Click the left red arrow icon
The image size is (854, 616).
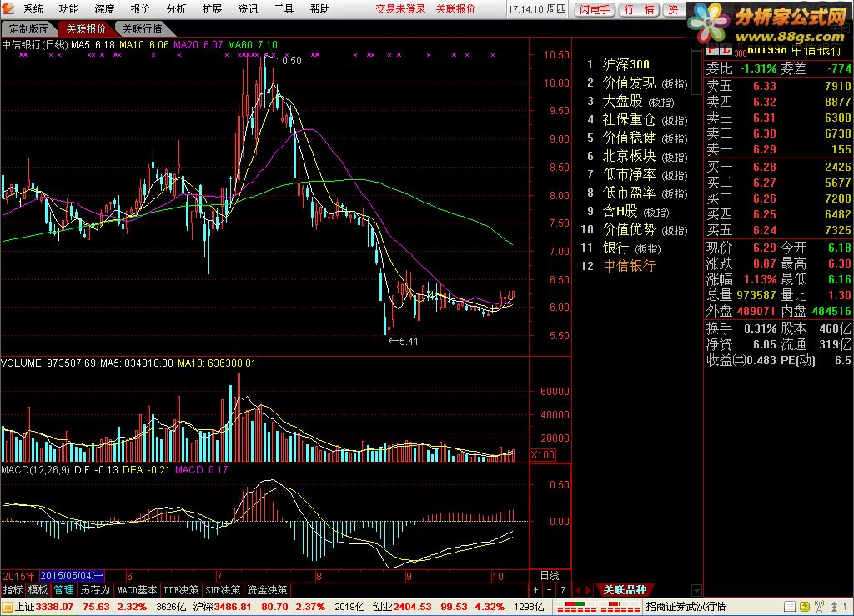pos(579,590)
